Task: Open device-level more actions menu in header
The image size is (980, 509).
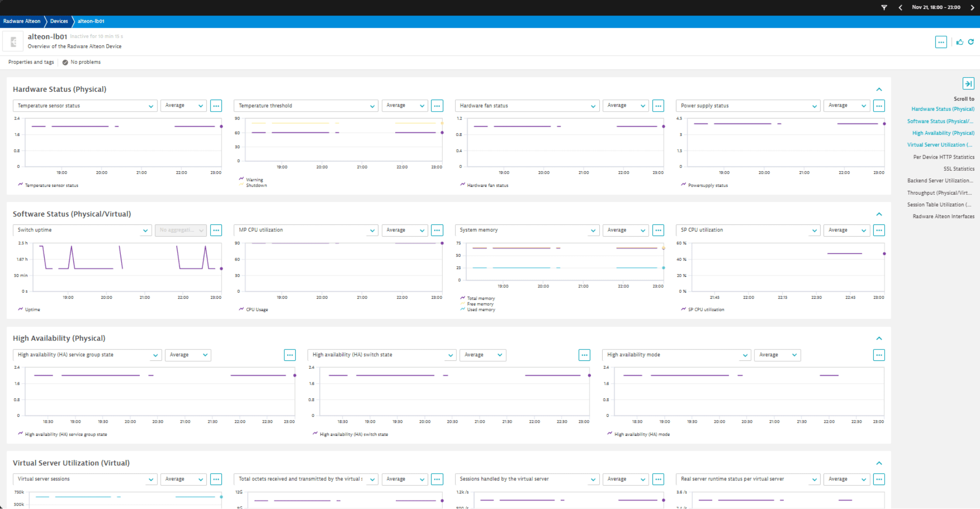Action: [x=941, y=42]
